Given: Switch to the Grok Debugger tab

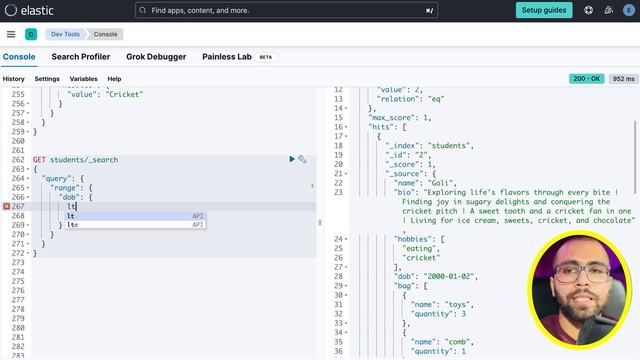Looking at the screenshot, I should [156, 57].
